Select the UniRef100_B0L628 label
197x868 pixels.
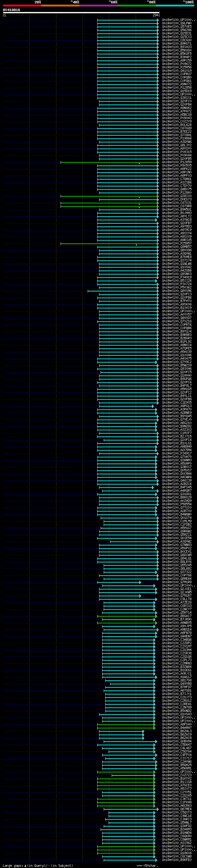point(177,125)
